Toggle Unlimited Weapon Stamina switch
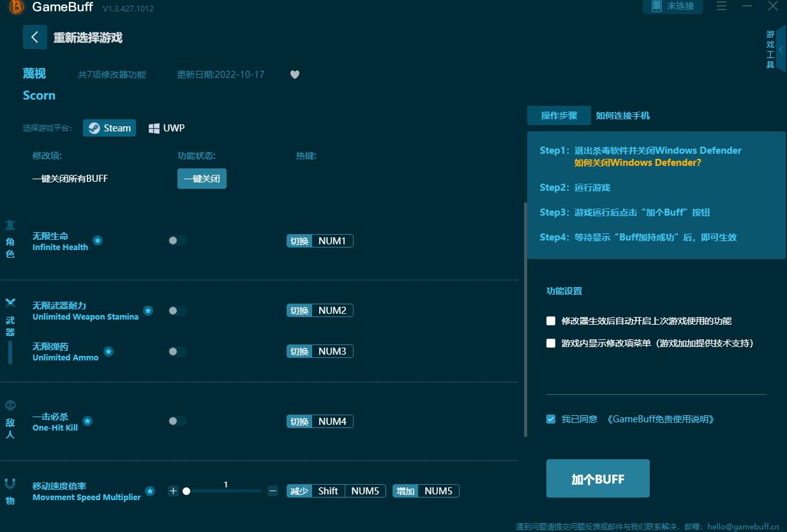This screenshot has width=787, height=532. point(177,311)
